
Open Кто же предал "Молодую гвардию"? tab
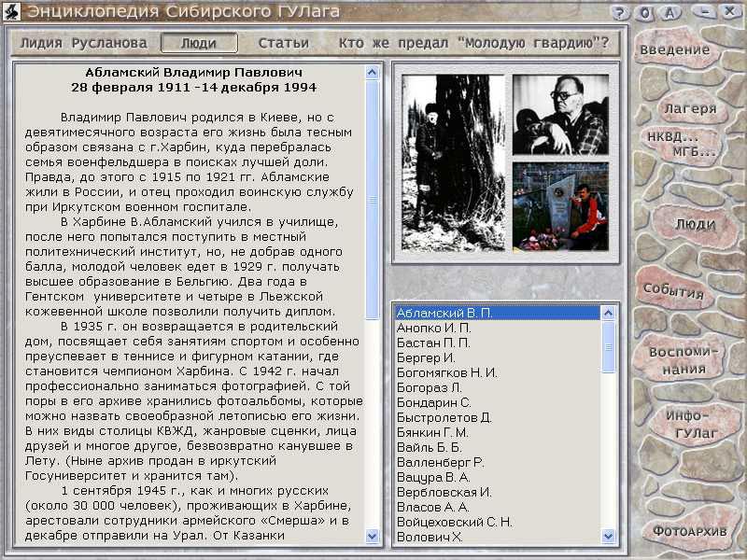coord(473,43)
